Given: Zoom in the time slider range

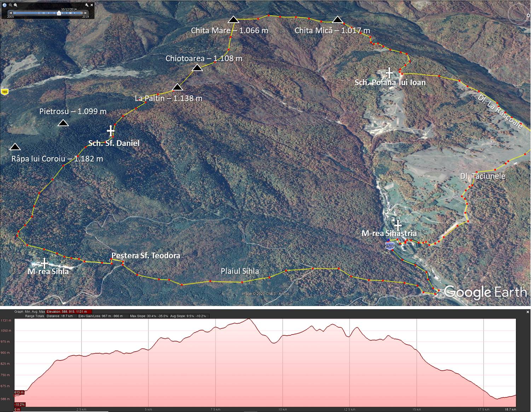Looking at the screenshot, I should (x=16, y=5).
